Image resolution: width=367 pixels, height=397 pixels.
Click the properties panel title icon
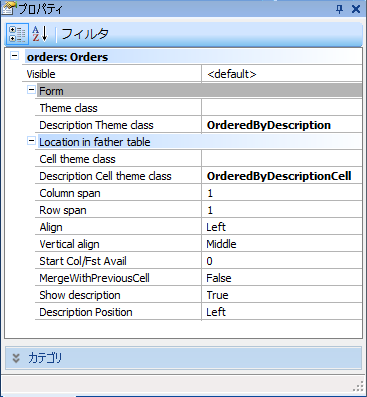[x=9, y=8]
